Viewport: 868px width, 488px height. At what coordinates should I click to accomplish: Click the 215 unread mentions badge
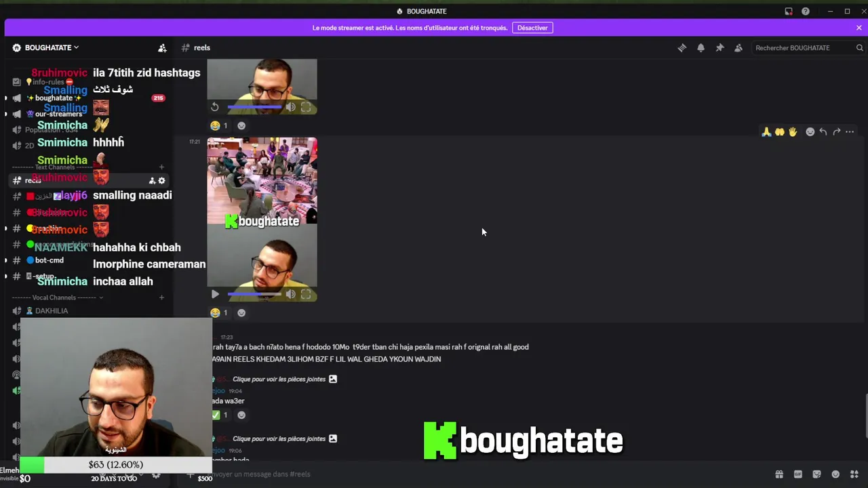[x=158, y=98]
